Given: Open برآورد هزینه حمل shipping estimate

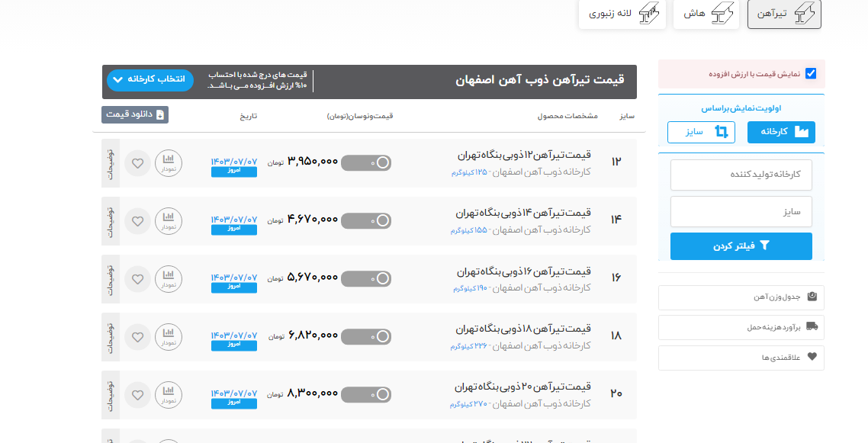Looking at the screenshot, I should (x=741, y=327).
